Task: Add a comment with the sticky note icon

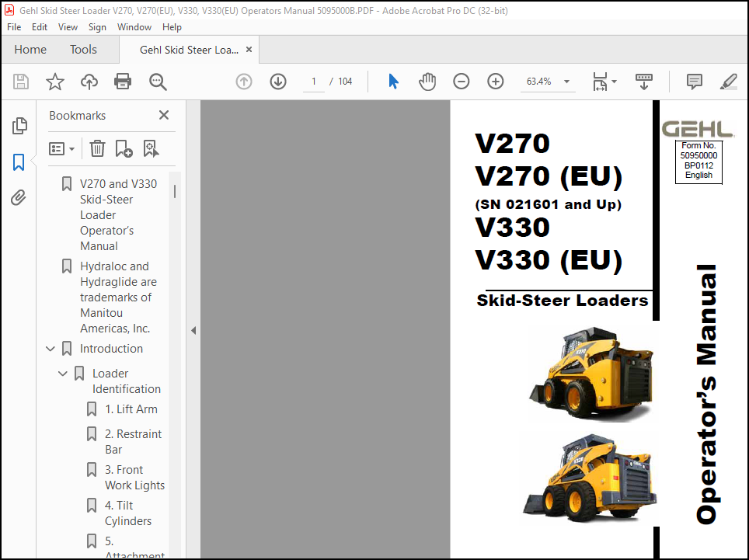Action: (694, 82)
